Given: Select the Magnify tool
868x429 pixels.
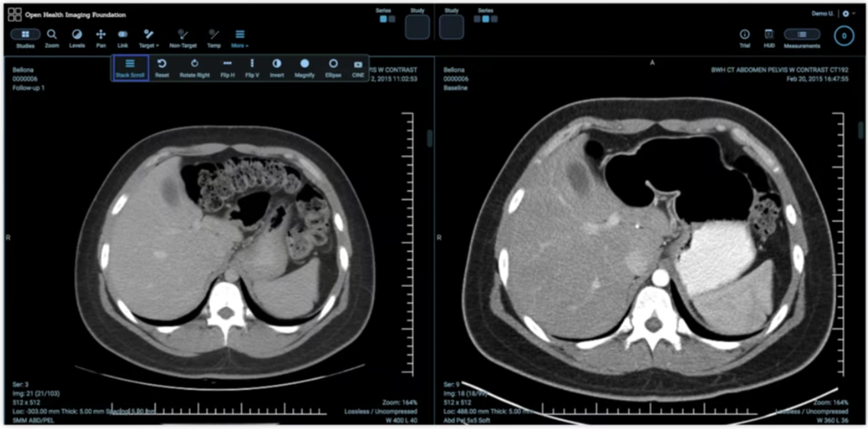Looking at the screenshot, I should click(305, 68).
